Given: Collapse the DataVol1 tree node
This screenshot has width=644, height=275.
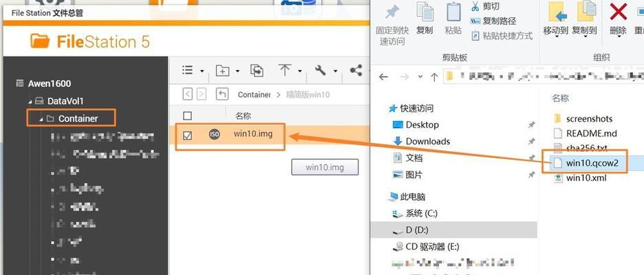Looking at the screenshot, I should point(30,101).
